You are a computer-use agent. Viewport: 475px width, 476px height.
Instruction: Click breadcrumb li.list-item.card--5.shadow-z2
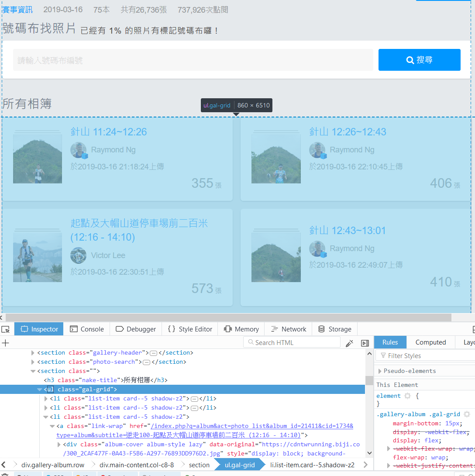[x=312, y=465]
